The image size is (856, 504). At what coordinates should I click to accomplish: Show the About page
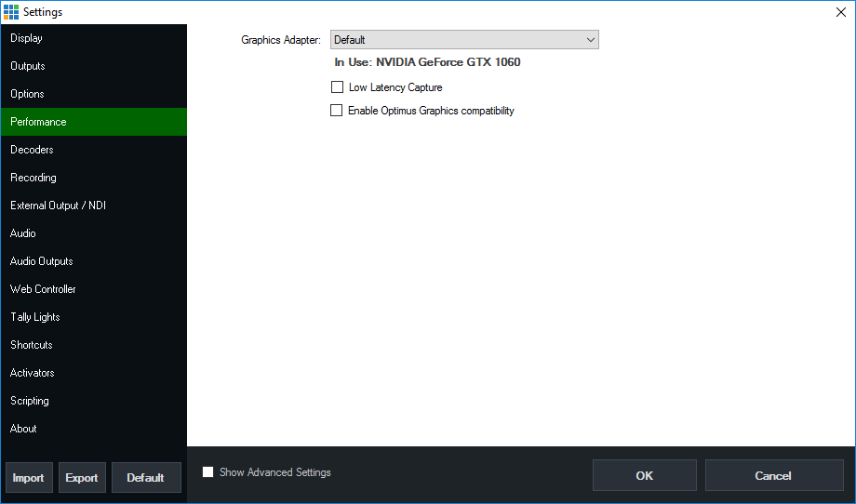pos(94,428)
